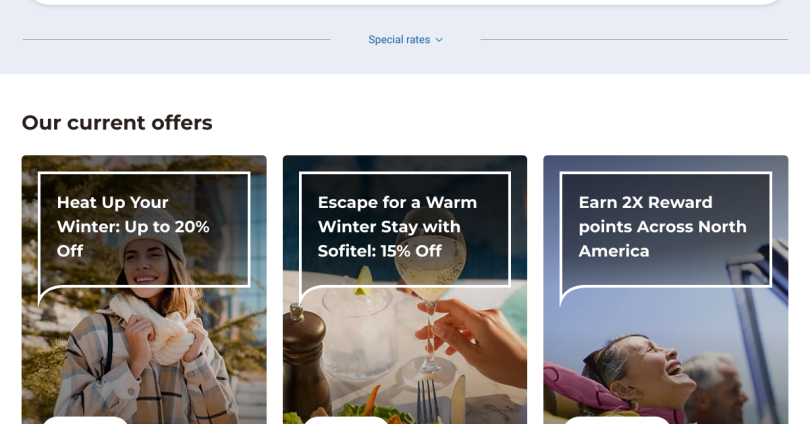Open the Special rates link text

(x=399, y=40)
